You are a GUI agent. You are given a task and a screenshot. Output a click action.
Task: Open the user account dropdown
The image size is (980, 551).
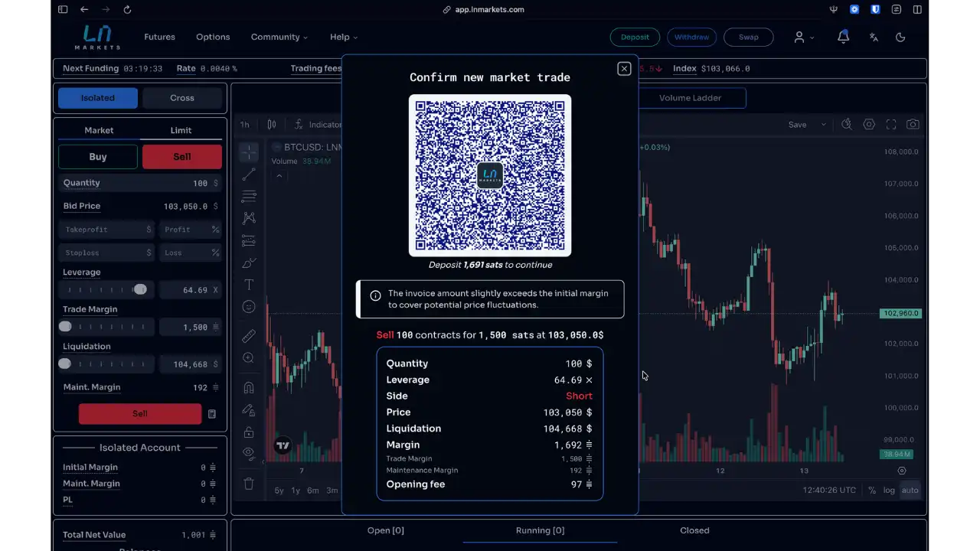(803, 37)
